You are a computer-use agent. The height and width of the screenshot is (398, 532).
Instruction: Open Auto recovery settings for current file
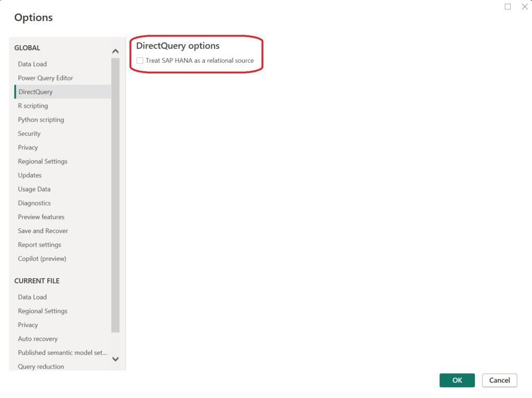(37, 338)
